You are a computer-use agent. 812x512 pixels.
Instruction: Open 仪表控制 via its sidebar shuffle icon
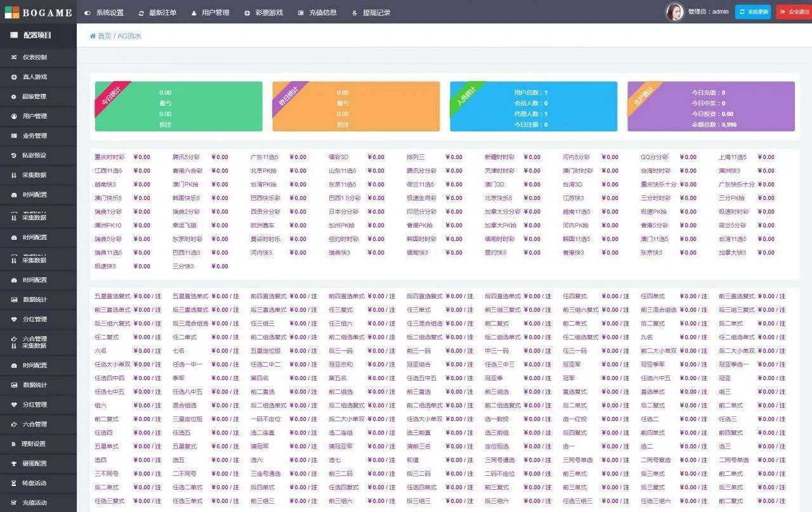14,57
